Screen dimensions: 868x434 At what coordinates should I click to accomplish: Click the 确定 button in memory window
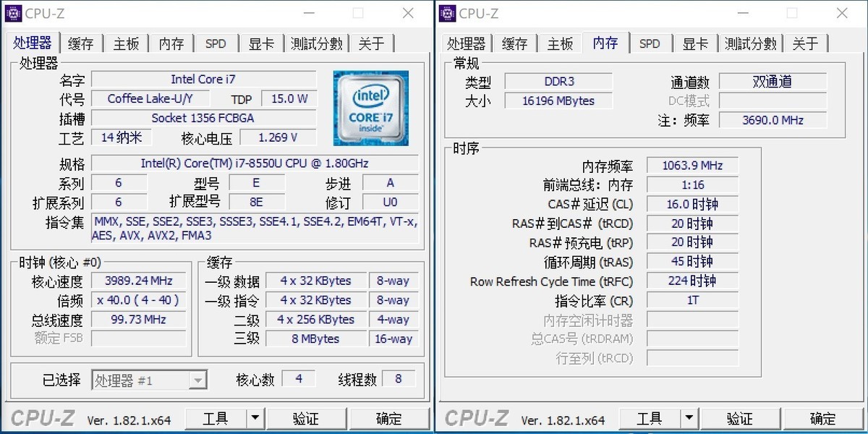pos(822,418)
